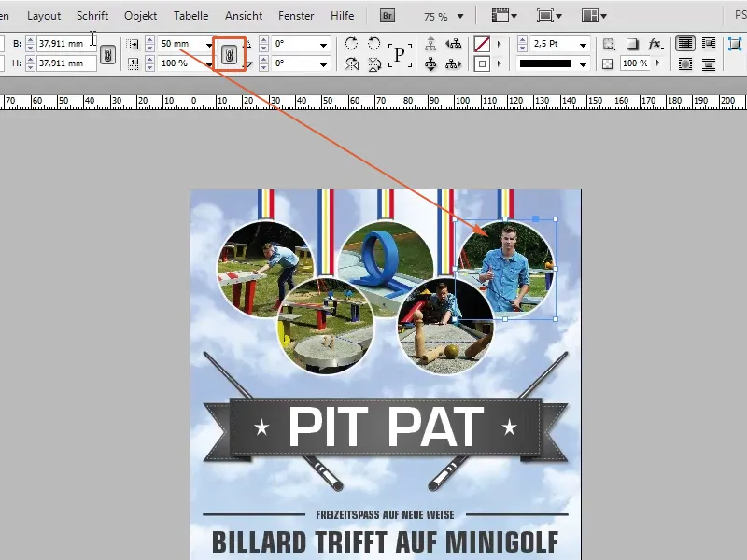The width and height of the screenshot is (747, 560).
Task: Expand the 50 mm value dropdown
Action: [208, 45]
